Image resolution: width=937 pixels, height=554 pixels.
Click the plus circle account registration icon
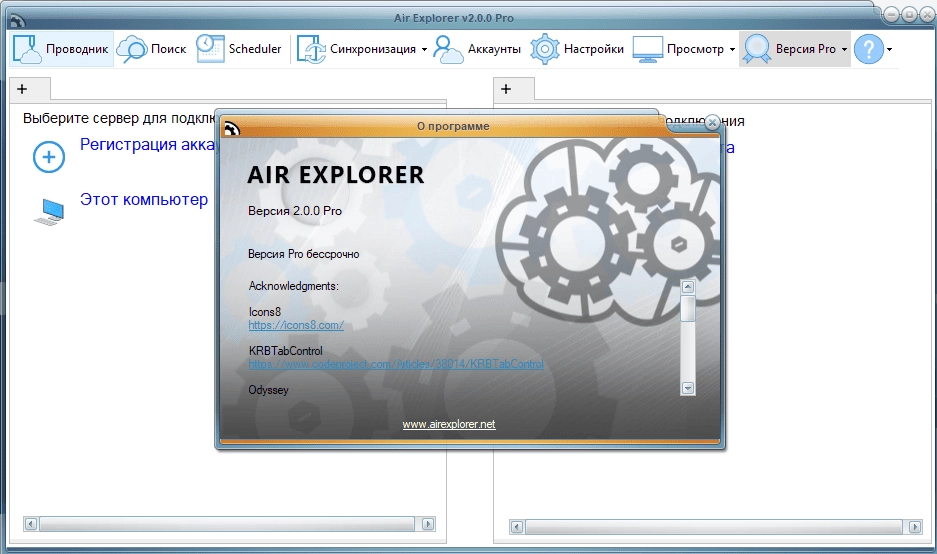click(x=49, y=157)
